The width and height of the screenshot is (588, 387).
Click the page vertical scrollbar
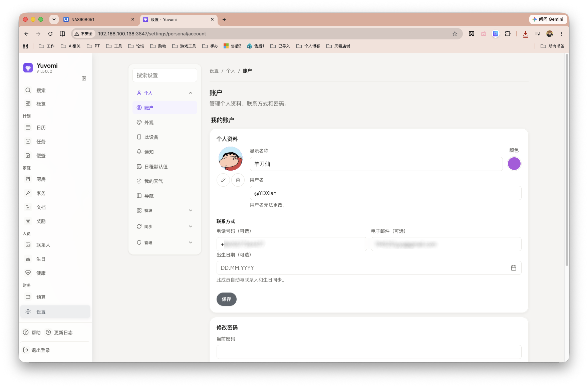(567, 160)
